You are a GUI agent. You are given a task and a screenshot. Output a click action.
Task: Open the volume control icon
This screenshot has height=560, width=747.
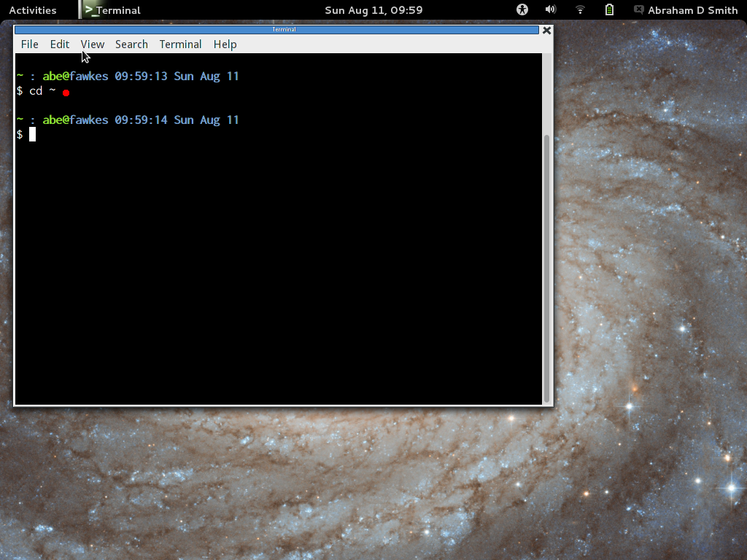click(x=550, y=9)
